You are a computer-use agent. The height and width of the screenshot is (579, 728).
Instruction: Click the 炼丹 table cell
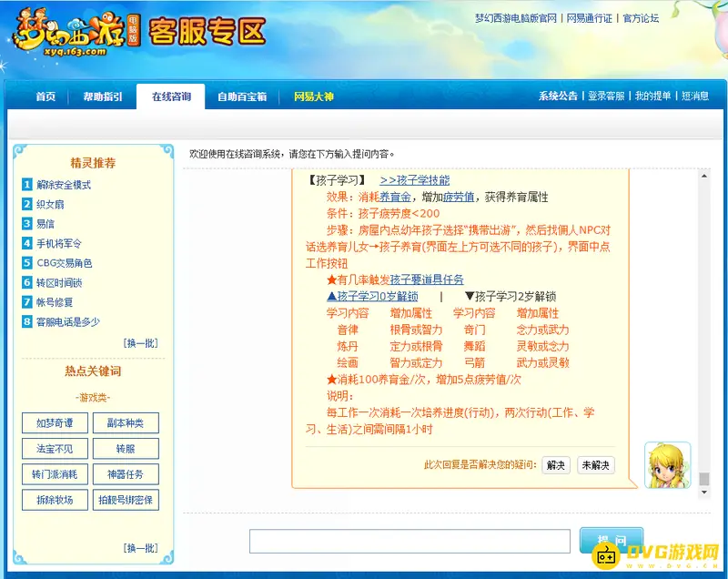click(x=348, y=346)
